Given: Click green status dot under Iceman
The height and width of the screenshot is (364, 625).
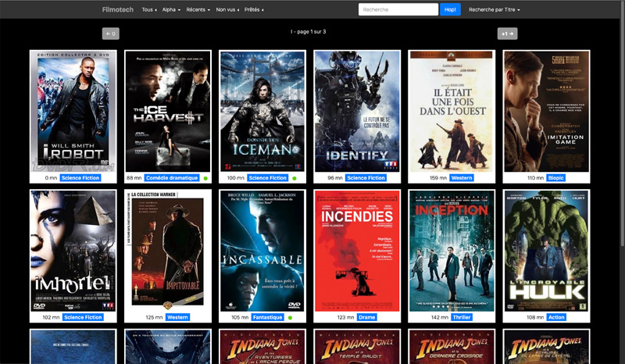Looking at the screenshot, I should [295, 178].
